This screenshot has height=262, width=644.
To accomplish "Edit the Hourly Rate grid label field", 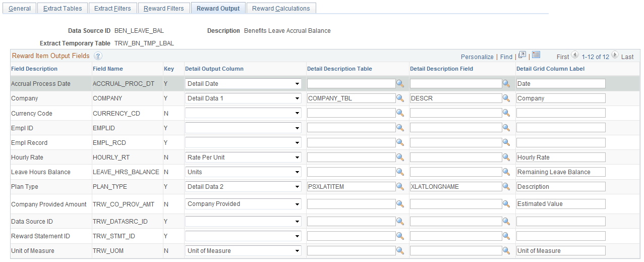I will tap(561, 157).
